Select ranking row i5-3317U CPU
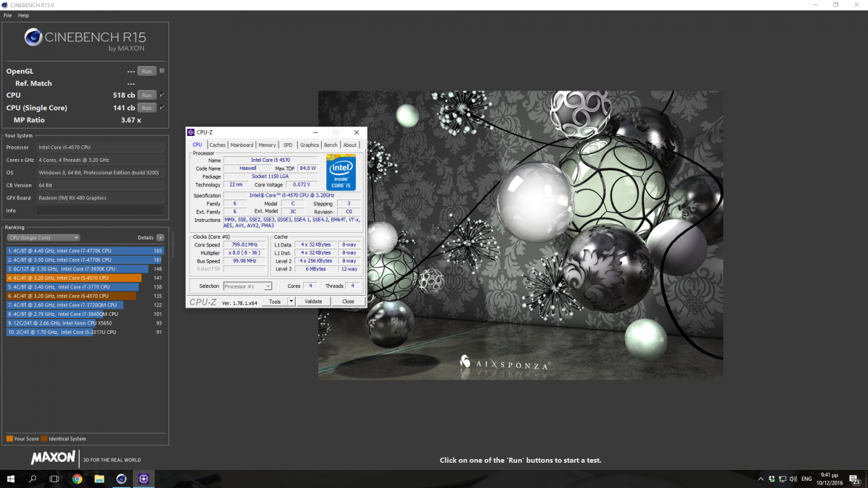Viewport: 868px width, 488px height. 85,332
